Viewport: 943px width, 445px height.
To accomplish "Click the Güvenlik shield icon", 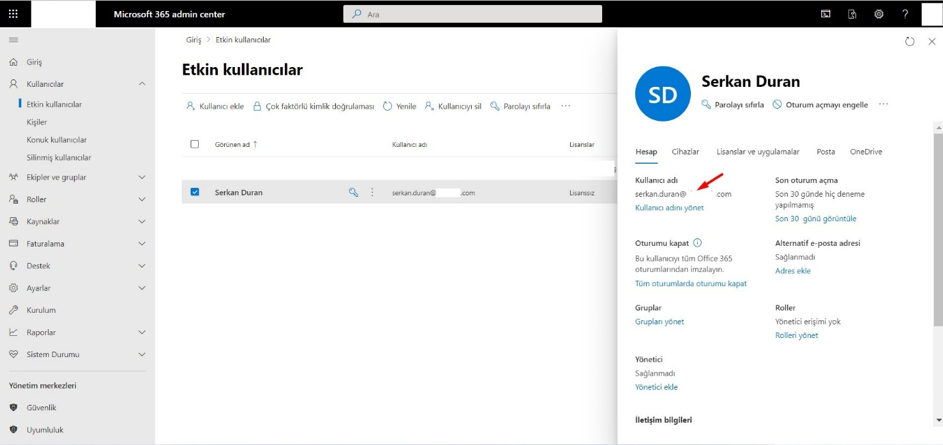I will coord(14,408).
